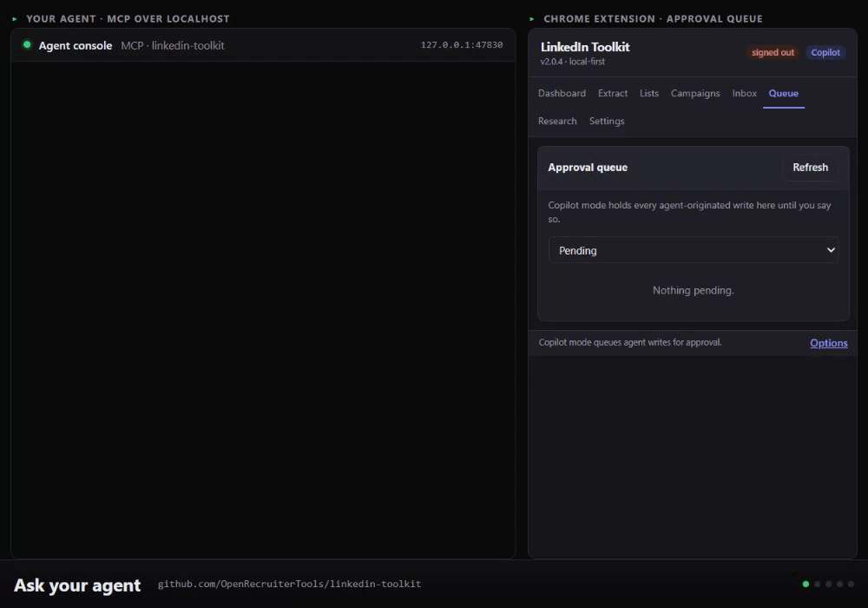Open the Options link
This screenshot has width=868, height=608.
(x=828, y=343)
